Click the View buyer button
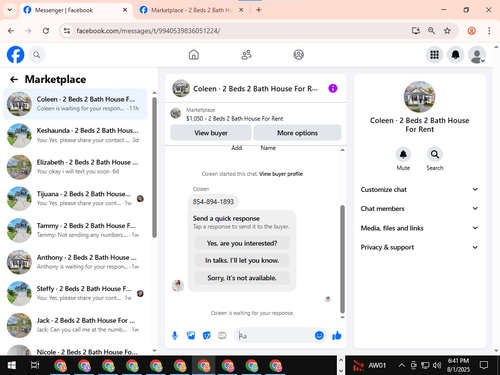Viewport: 500px width, 375px height. pos(211,133)
